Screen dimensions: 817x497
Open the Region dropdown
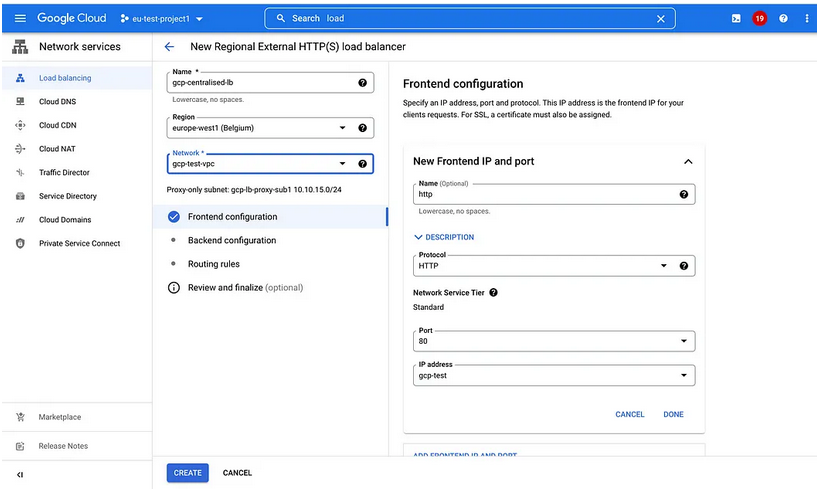click(x=342, y=128)
